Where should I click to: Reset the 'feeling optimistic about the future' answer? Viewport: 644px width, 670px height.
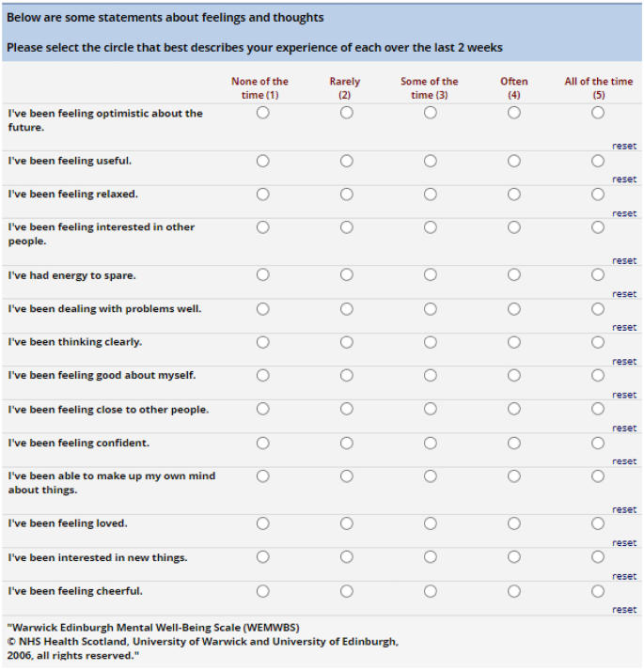click(x=624, y=147)
